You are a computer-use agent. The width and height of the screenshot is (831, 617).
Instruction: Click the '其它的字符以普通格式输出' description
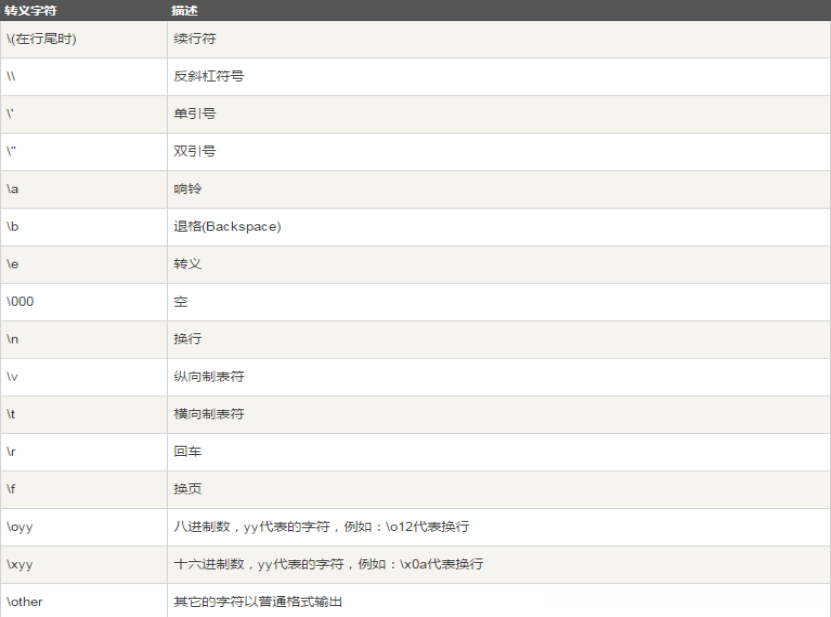pos(258,602)
